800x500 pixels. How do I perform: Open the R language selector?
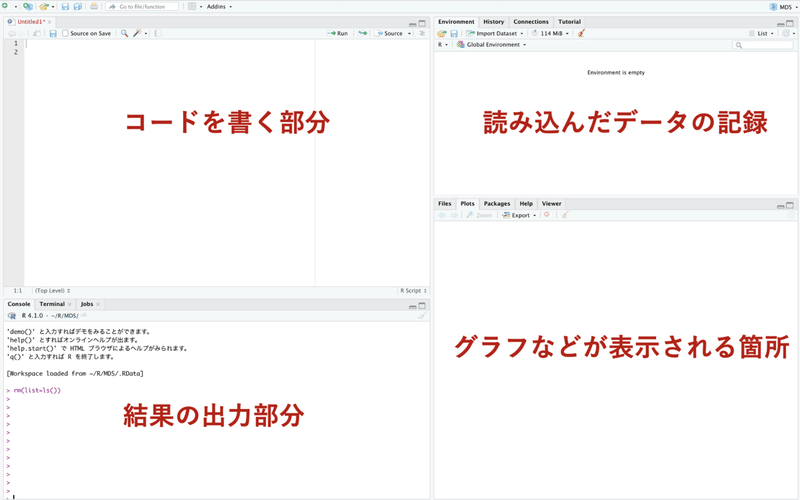pos(442,45)
